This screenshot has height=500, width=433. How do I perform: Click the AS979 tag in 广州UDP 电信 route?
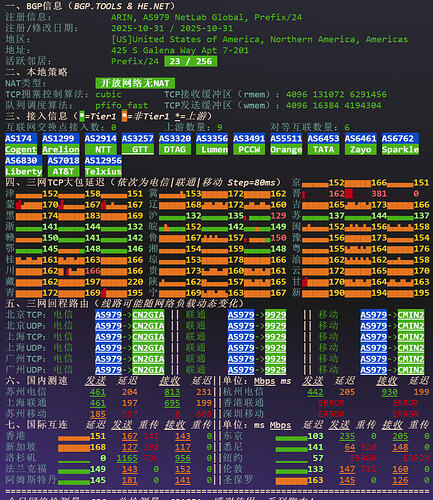pyautogui.click(x=108, y=370)
